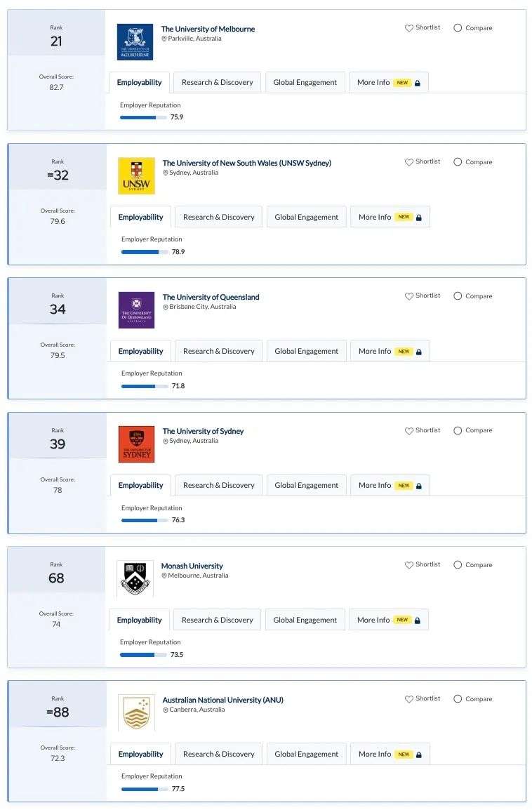The image size is (532, 810).
Task: Click Shortlist heart for University of Sydney
Action: coord(408,430)
